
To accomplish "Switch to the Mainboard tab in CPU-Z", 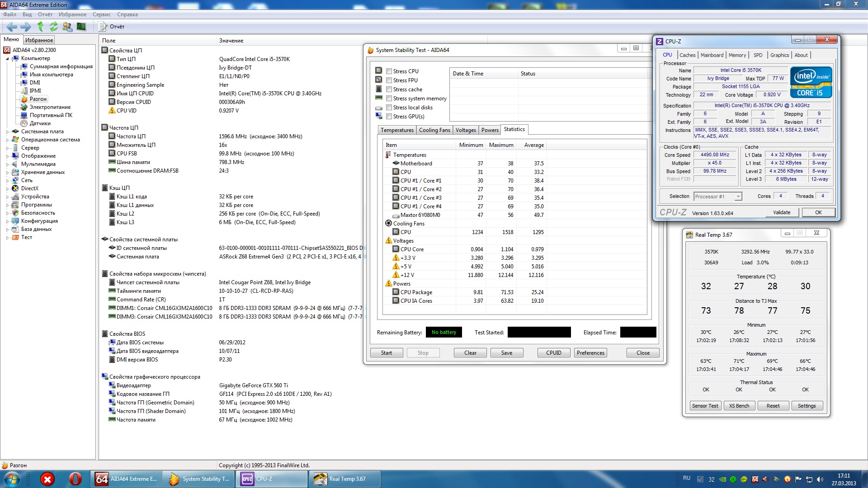I will tap(712, 55).
